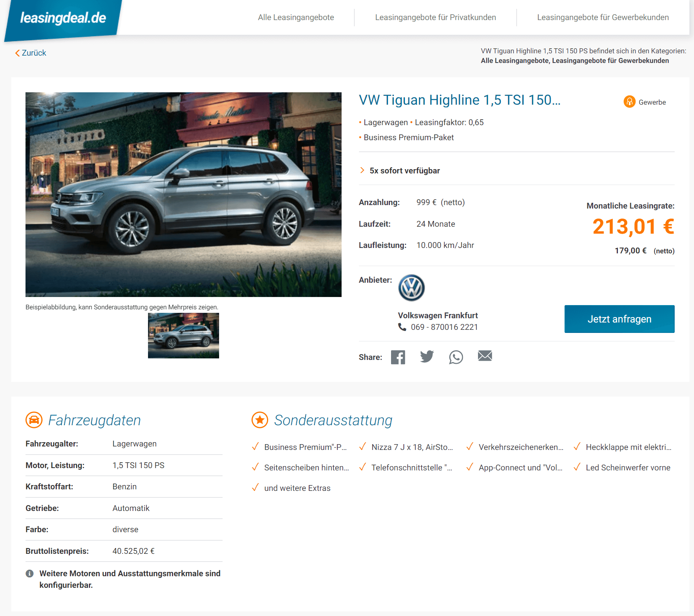Click the 10.000 km/Jahr Laufleistung value
694x616 pixels.
tap(445, 245)
